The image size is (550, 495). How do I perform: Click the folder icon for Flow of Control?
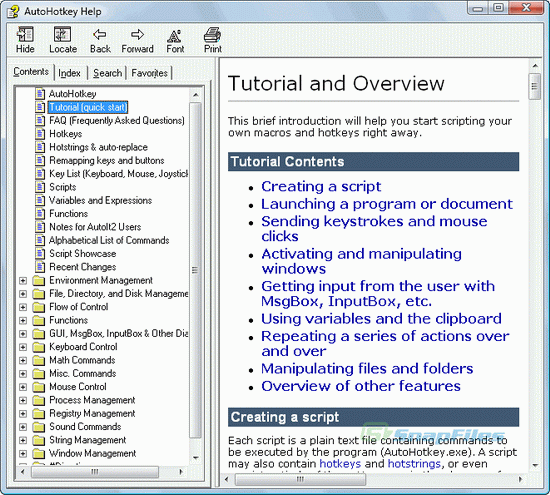(39, 307)
